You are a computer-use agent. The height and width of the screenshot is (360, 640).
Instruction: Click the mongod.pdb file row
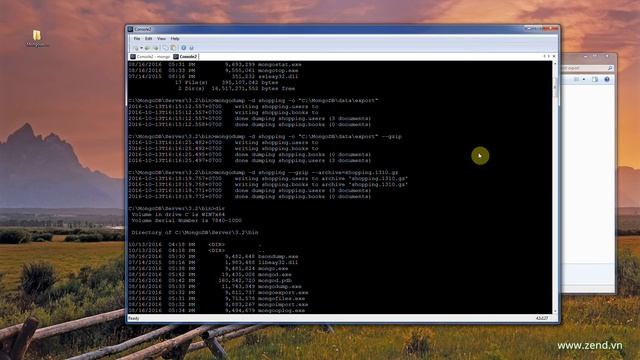pos(210,280)
